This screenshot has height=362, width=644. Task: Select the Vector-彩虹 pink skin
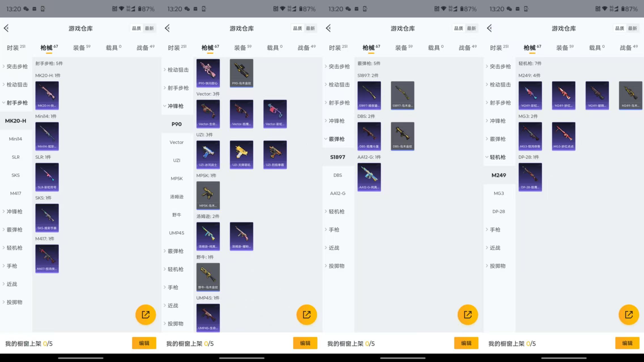pos(275,114)
